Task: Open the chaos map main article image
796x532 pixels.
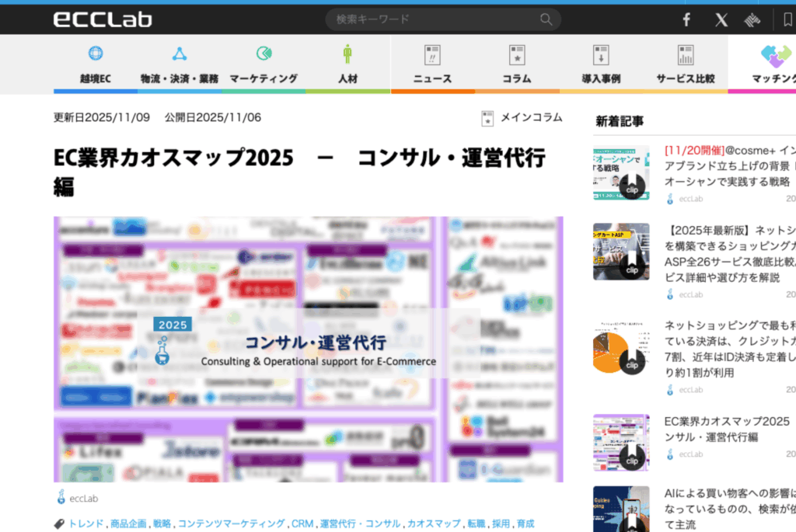Action: 308,349
